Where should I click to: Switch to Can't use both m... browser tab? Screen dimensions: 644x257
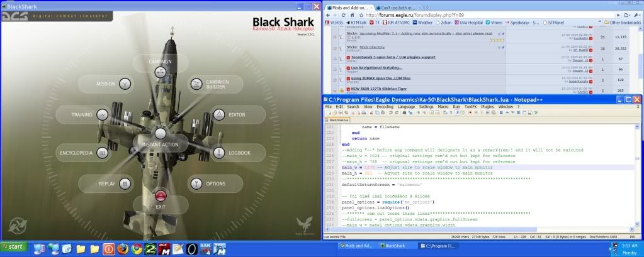click(x=398, y=8)
